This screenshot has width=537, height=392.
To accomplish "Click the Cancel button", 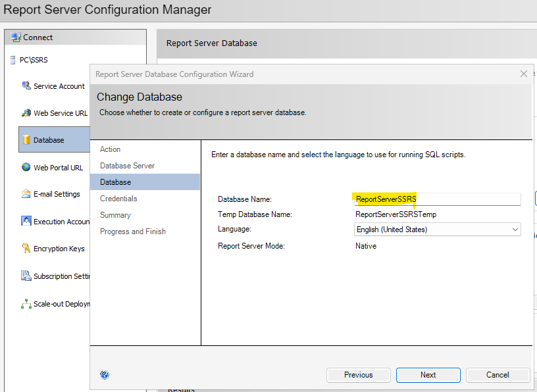I will (498, 375).
